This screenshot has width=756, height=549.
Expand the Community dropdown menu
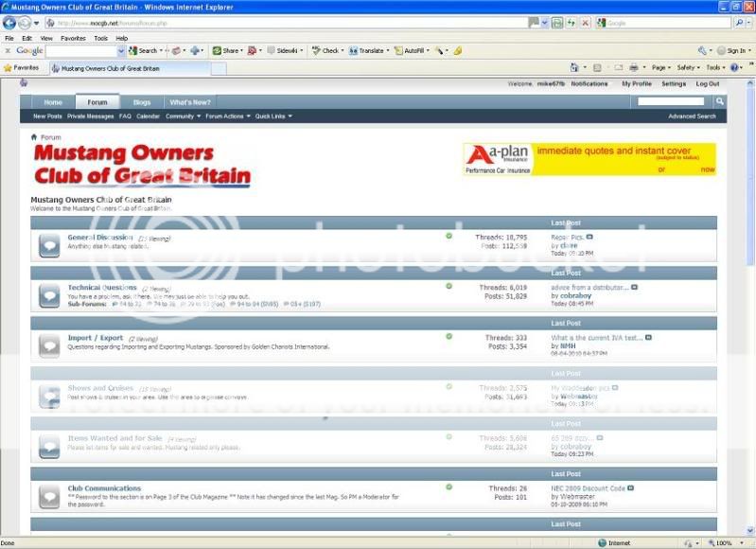pyautogui.click(x=183, y=116)
